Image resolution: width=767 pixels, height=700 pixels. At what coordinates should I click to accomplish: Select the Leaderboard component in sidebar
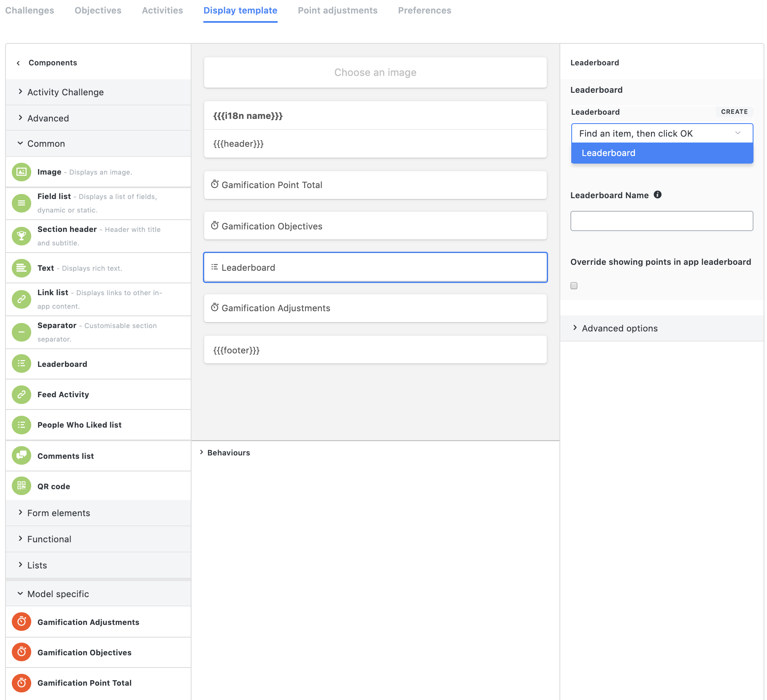(62, 363)
